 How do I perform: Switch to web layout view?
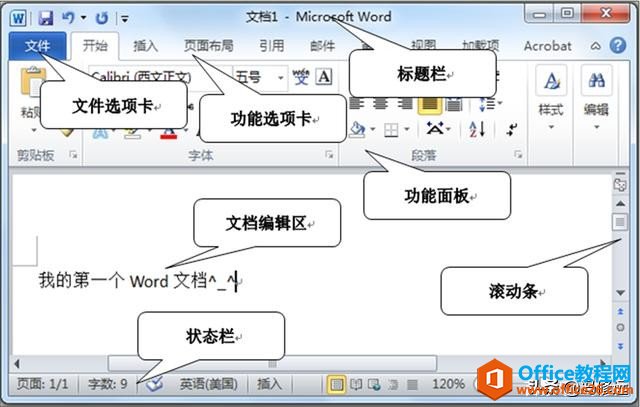click(374, 384)
